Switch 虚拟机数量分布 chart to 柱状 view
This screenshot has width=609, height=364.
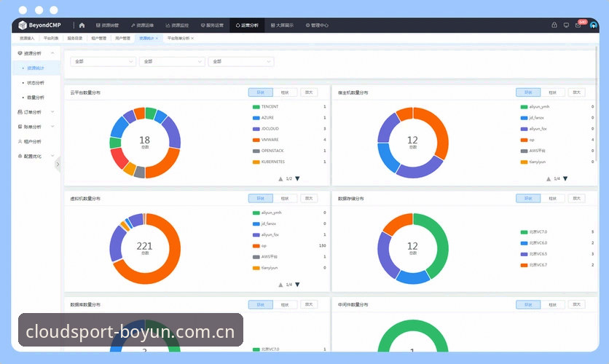285,198
